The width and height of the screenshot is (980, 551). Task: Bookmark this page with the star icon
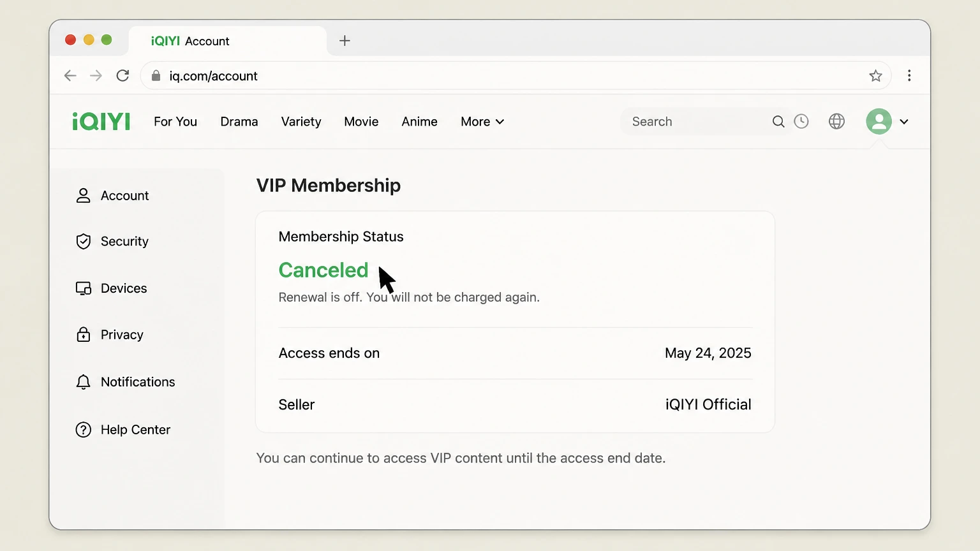[875, 76]
